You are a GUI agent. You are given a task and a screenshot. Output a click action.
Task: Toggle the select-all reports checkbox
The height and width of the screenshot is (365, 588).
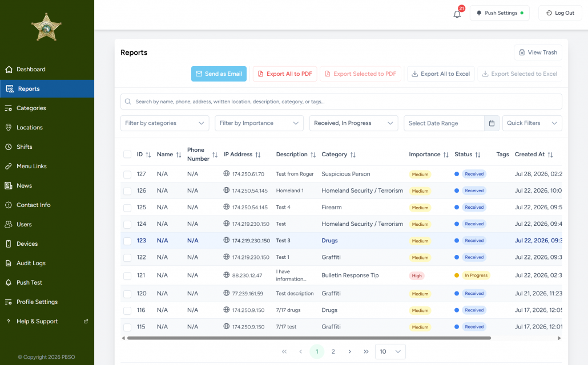tap(127, 155)
